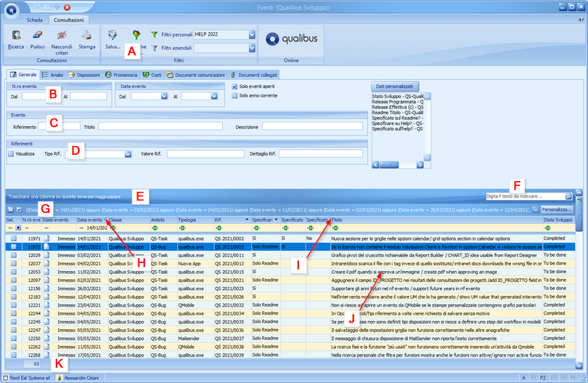This screenshot has height=383, width=588.
Task: Click the Valore Rif. input field
Action: pos(205,153)
